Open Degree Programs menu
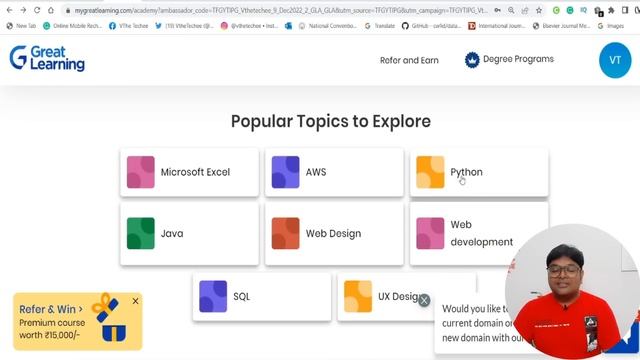The height and width of the screenshot is (360, 640). (509, 60)
